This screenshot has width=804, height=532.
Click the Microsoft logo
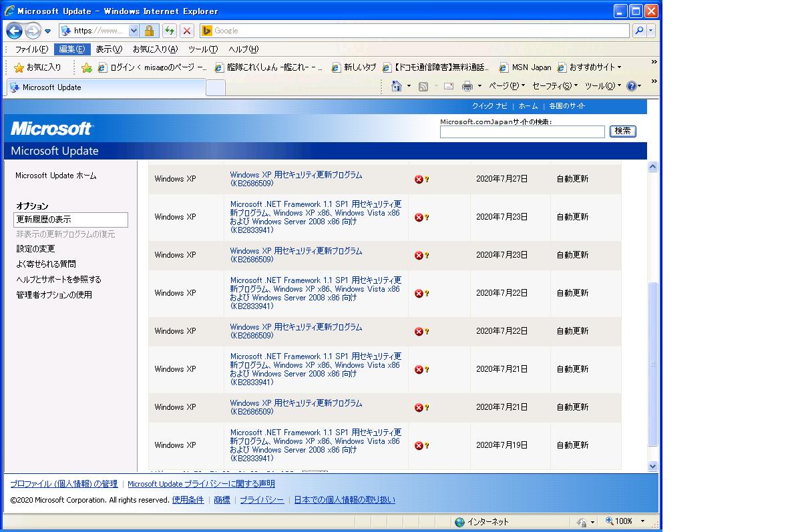point(51,128)
